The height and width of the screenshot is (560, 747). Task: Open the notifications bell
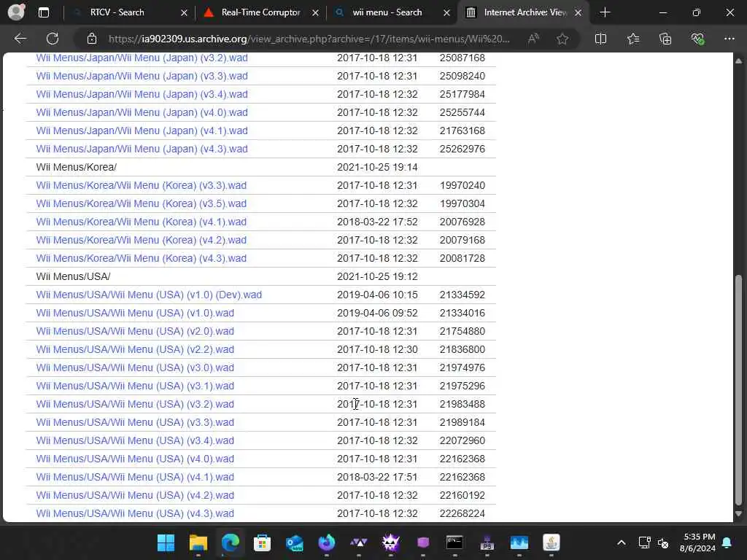tap(727, 542)
